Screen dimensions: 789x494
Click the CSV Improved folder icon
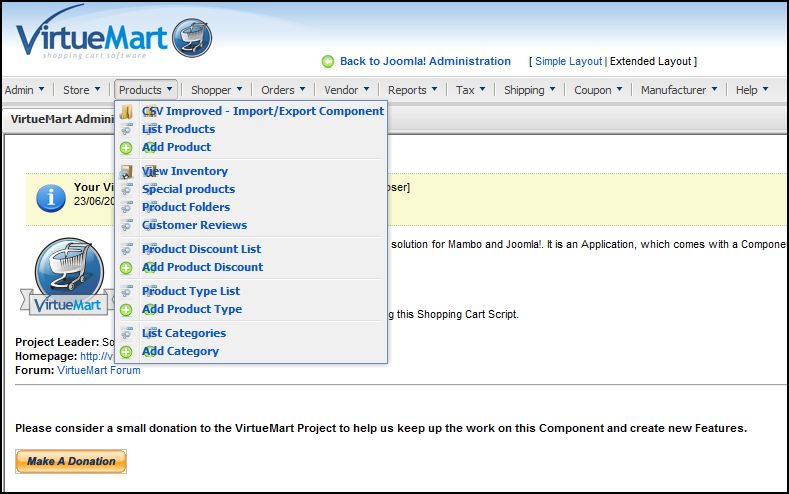coord(126,111)
